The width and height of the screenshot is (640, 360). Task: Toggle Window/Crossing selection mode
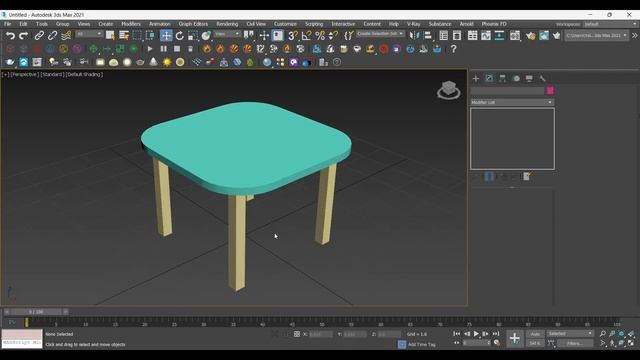click(150, 36)
